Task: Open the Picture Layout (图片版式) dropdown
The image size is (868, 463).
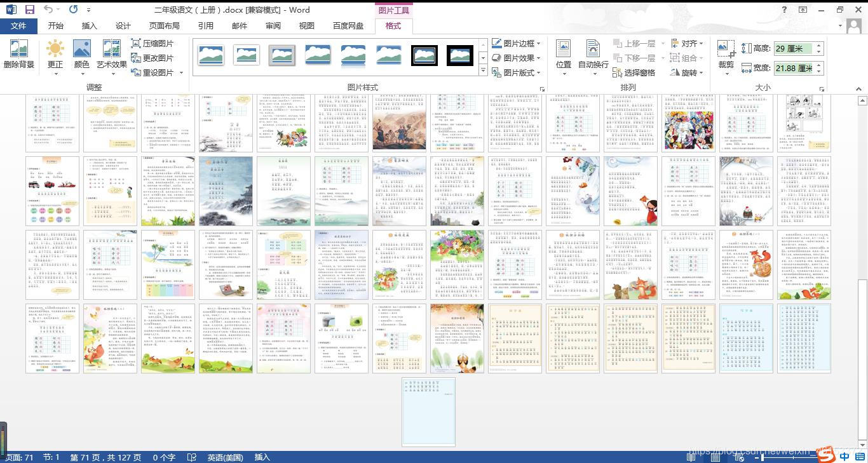Action: pos(516,72)
